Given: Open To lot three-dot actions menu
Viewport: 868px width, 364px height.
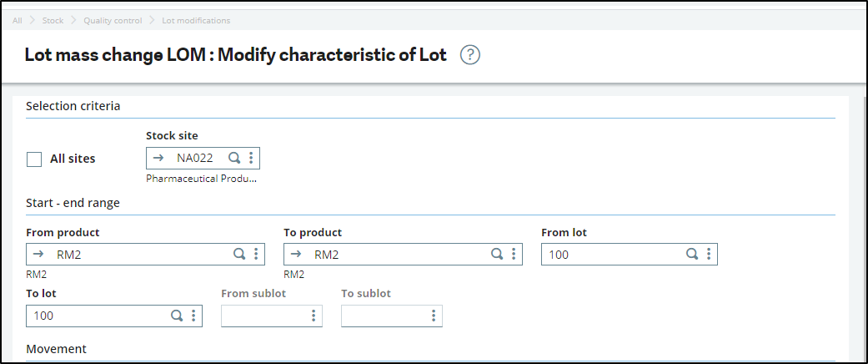Looking at the screenshot, I should [x=193, y=316].
